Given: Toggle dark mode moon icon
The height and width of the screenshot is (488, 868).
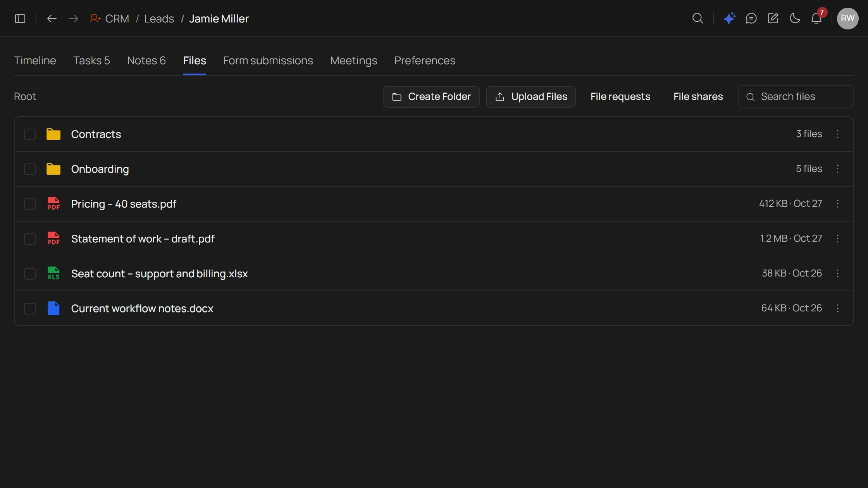Looking at the screenshot, I should pyautogui.click(x=795, y=18).
